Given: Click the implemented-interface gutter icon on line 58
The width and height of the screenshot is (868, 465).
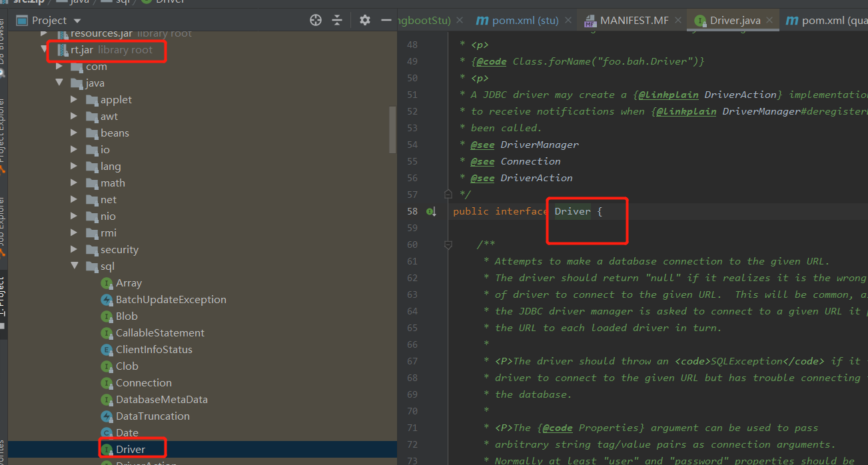Looking at the screenshot, I should tap(431, 211).
